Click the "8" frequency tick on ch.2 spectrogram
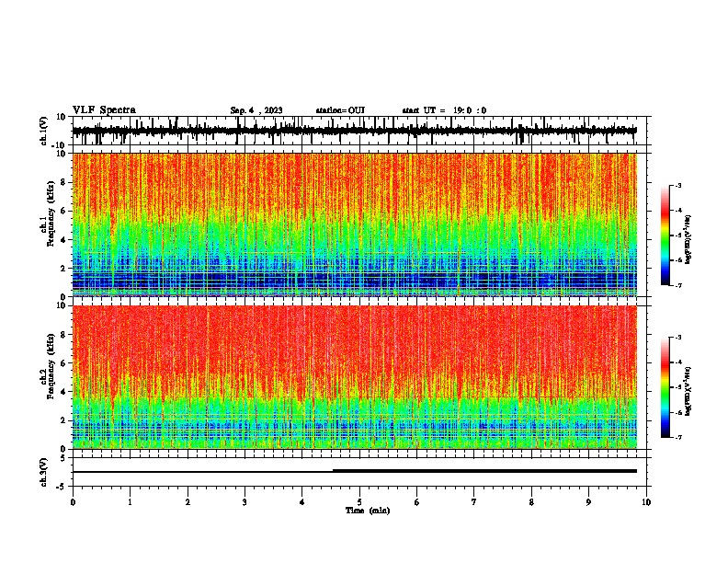728x563 pixels. (64, 335)
